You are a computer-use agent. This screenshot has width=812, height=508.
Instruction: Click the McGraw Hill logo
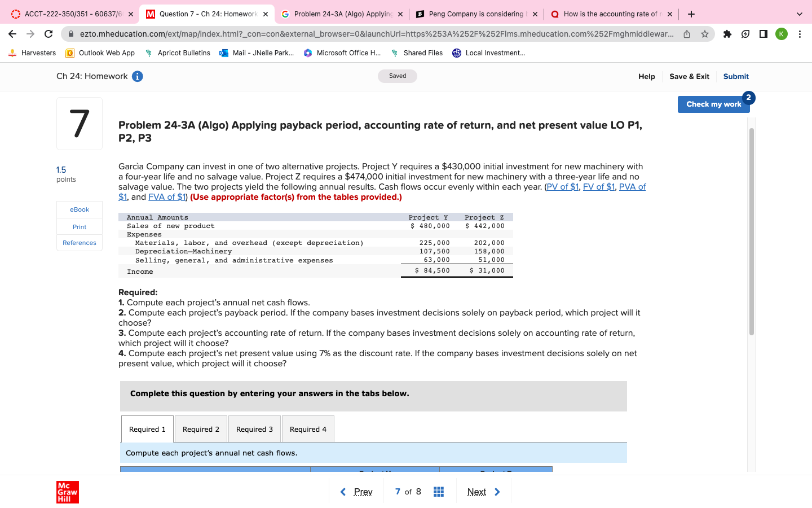[x=68, y=492]
